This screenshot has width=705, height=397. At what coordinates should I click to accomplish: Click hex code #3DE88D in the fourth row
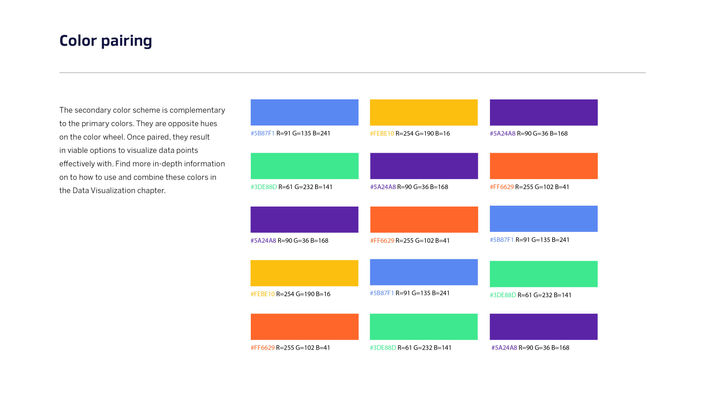click(503, 295)
